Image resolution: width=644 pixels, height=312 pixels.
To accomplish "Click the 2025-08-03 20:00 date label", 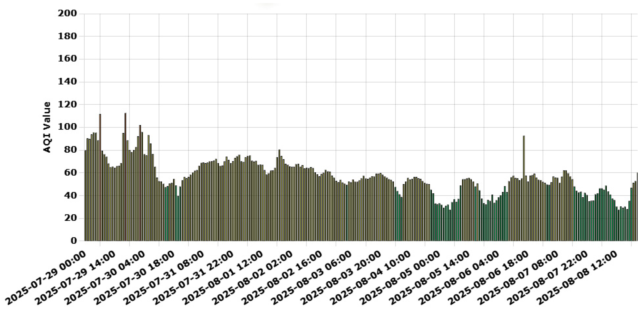I will click(x=341, y=278).
